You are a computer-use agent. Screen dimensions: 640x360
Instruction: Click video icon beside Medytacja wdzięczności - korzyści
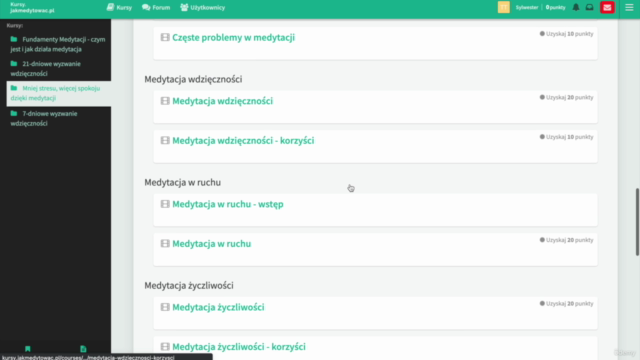165,140
